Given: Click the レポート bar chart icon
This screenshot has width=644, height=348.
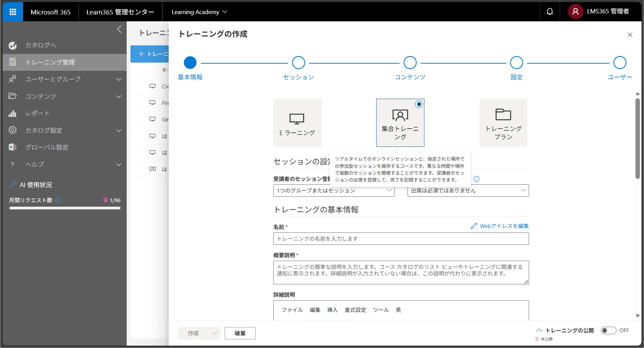Looking at the screenshot, I should click(13, 113).
